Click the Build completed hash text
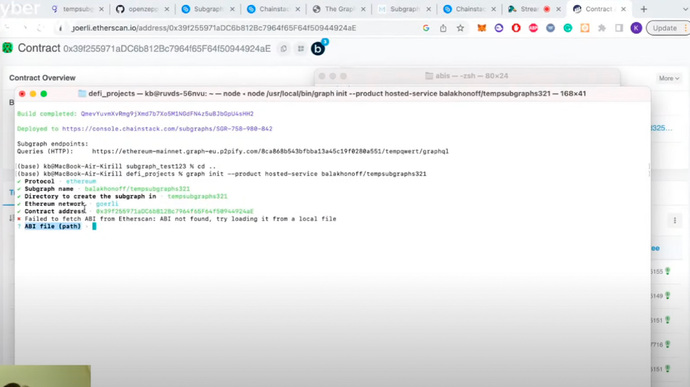The image size is (690, 387). (167, 114)
